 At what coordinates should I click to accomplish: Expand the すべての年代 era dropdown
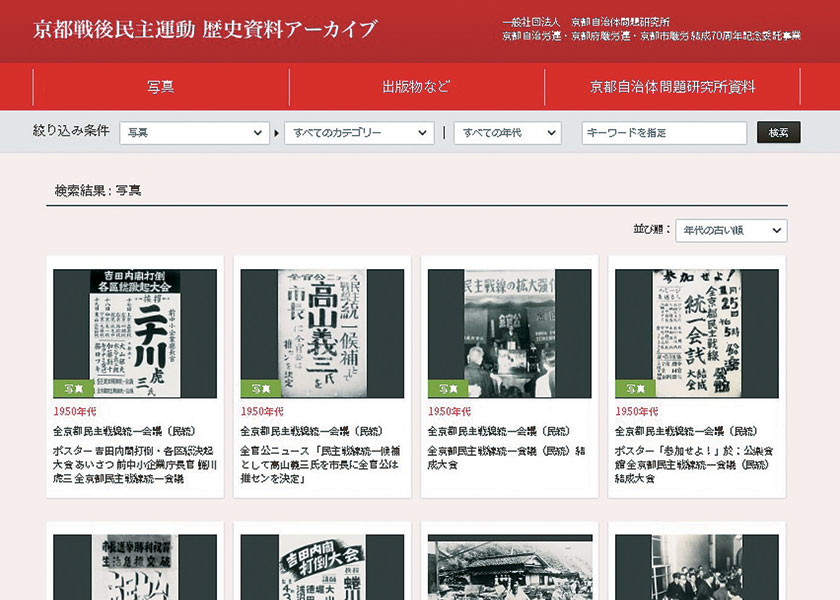(507, 133)
